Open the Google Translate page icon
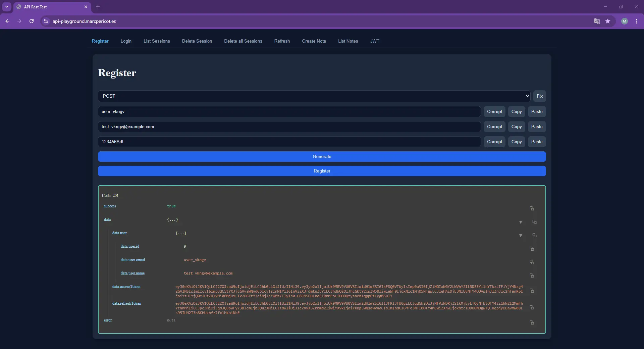644x349 pixels. (x=597, y=21)
